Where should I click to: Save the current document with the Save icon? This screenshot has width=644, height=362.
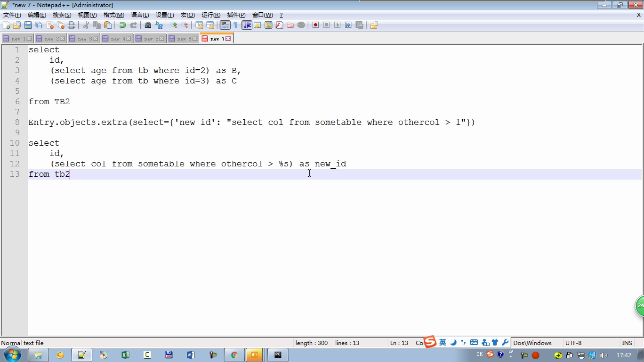pyautogui.click(x=28, y=25)
